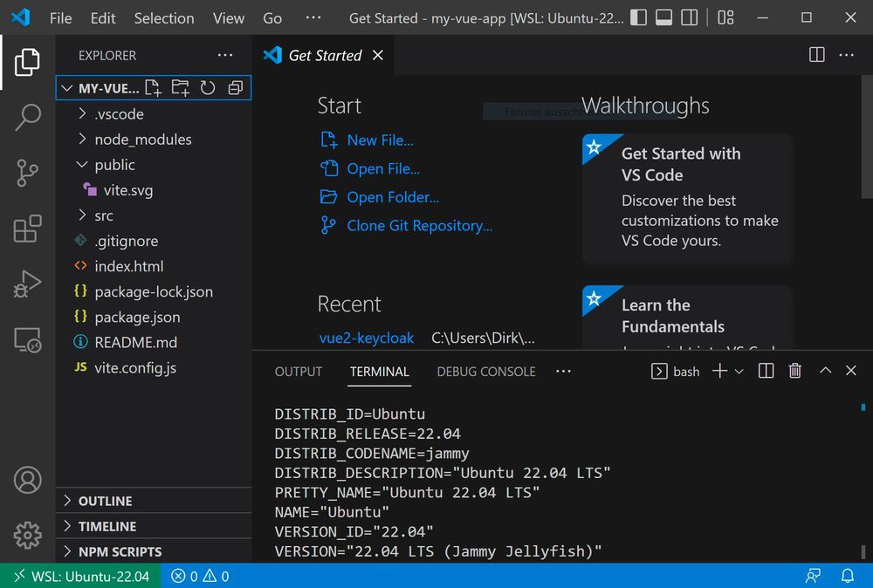This screenshot has height=588, width=873.
Task: Open Accounts menu in activity bar
Action: (x=27, y=480)
